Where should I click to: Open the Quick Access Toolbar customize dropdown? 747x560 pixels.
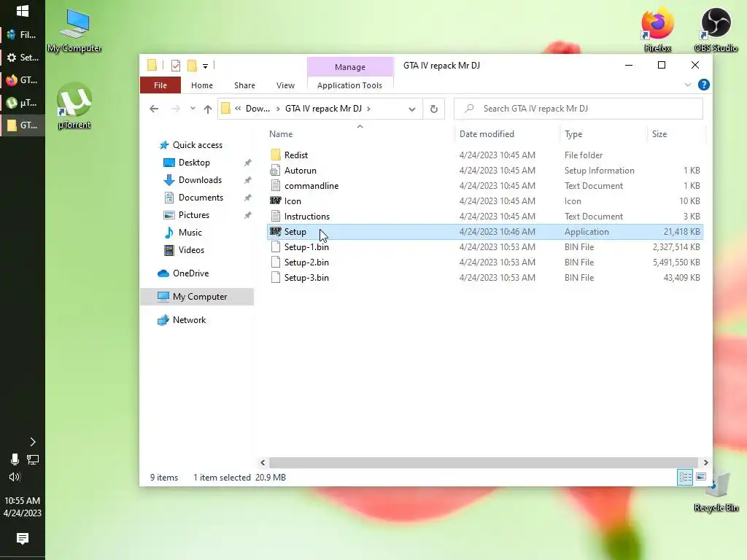205,66
